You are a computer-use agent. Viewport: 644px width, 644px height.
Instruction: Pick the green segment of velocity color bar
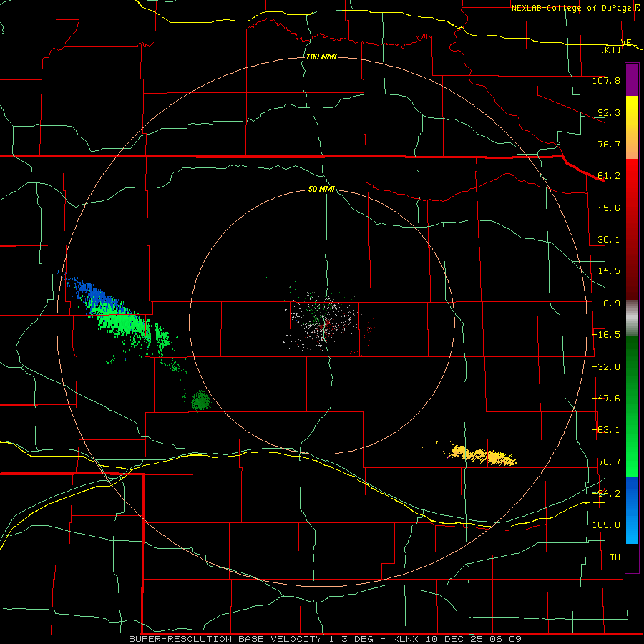pos(632,406)
